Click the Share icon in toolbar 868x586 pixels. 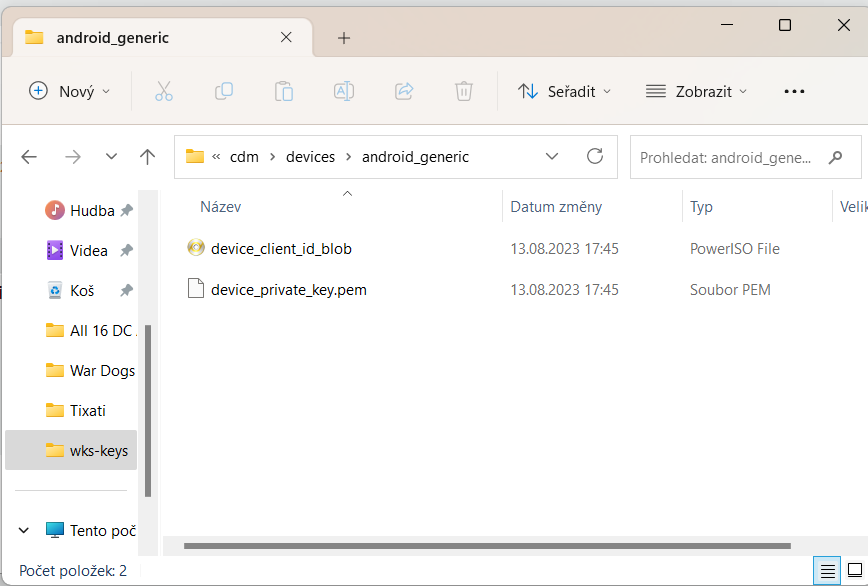click(x=404, y=91)
